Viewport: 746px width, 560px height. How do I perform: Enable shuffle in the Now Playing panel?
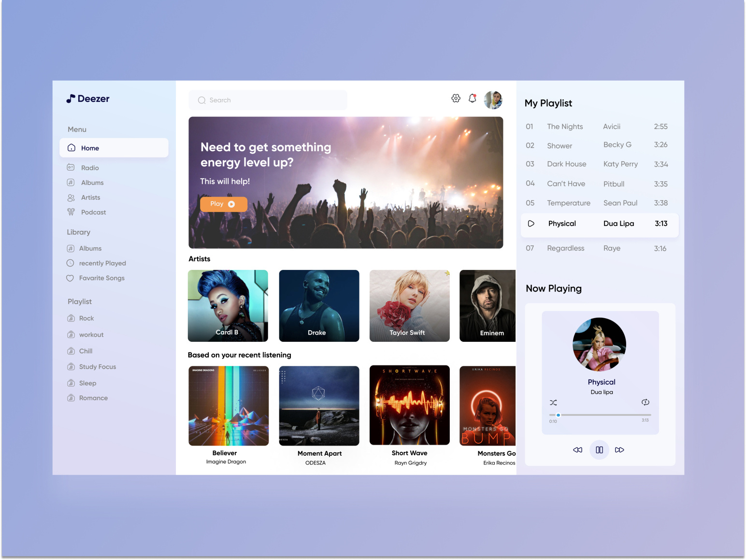(x=553, y=402)
